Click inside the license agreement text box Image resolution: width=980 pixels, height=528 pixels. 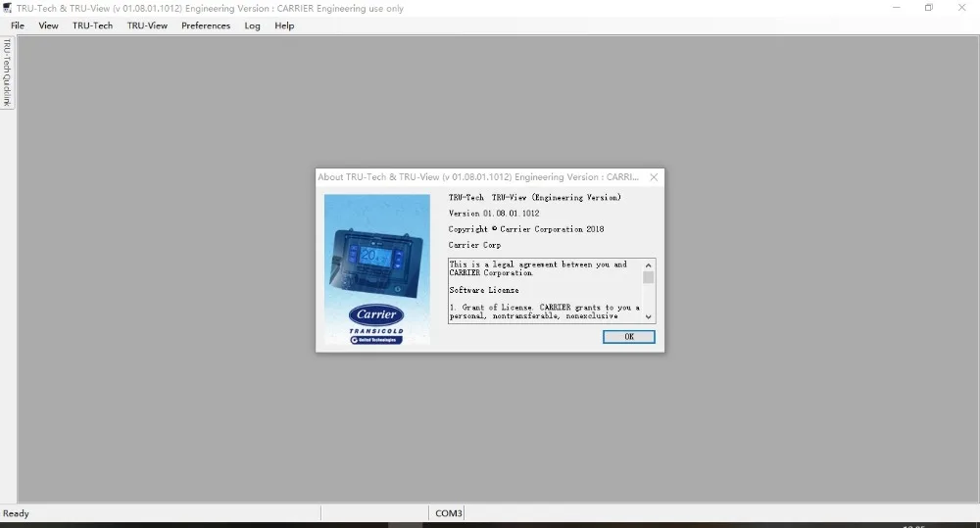click(545, 291)
